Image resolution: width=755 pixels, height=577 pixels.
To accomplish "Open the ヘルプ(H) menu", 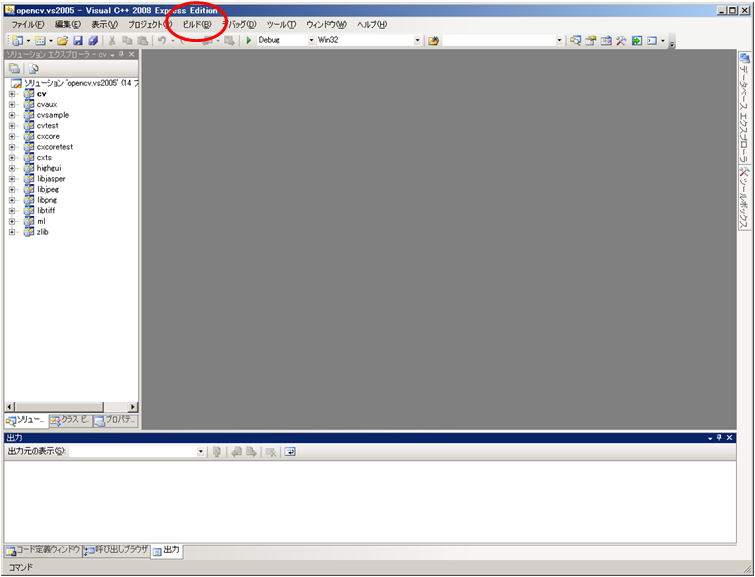I will 372,24.
